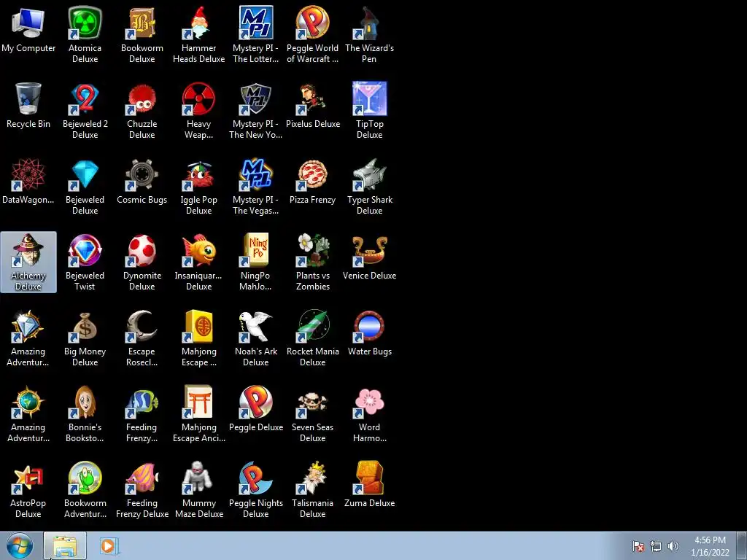The height and width of the screenshot is (560, 747).
Task: Click the Word Harmony pink flower icon
Action: 369,402
